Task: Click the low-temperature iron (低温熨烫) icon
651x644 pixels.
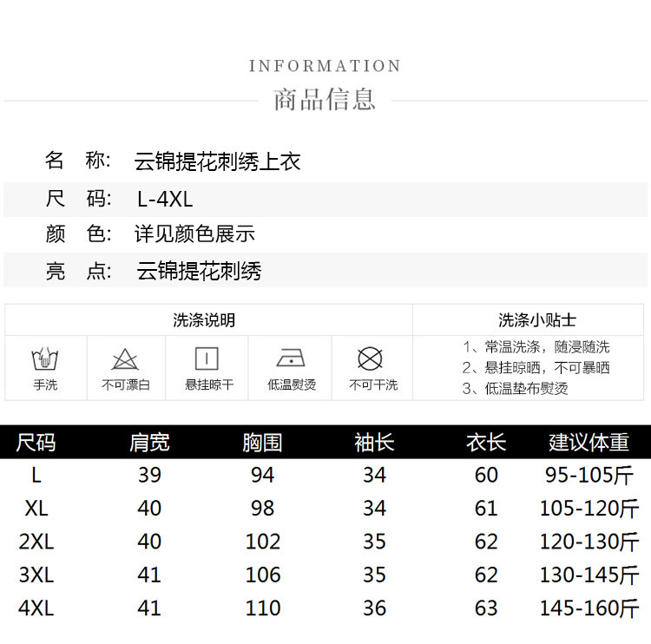Action: pyautogui.click(x=290, y=358)
